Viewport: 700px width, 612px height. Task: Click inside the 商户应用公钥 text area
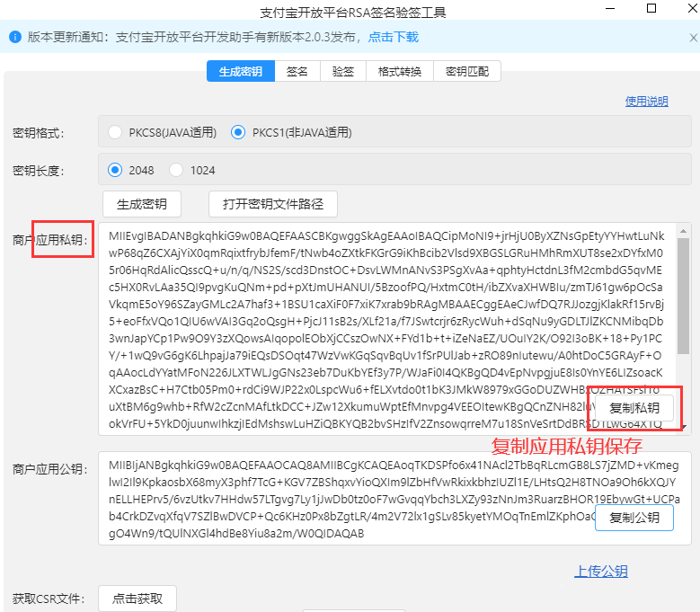394,498
